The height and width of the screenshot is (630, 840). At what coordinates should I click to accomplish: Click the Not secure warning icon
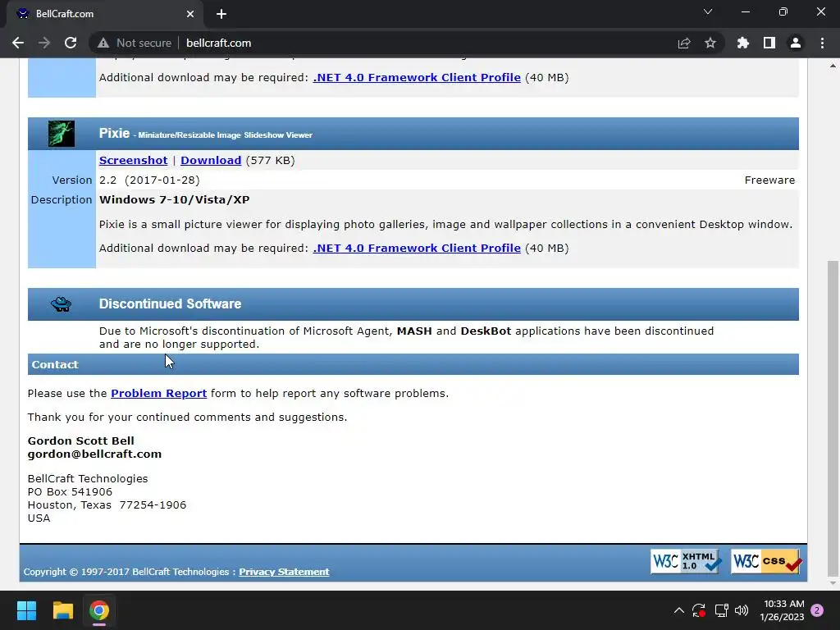click(103, 43)
